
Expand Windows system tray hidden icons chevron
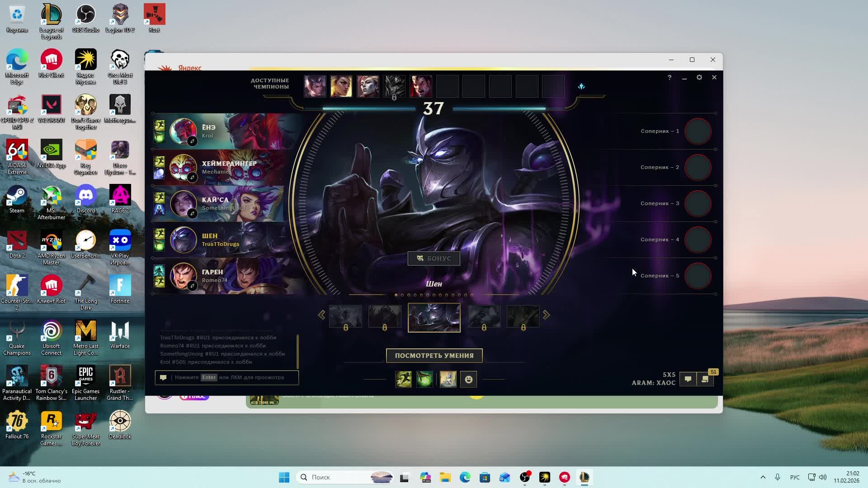(763, 477)
